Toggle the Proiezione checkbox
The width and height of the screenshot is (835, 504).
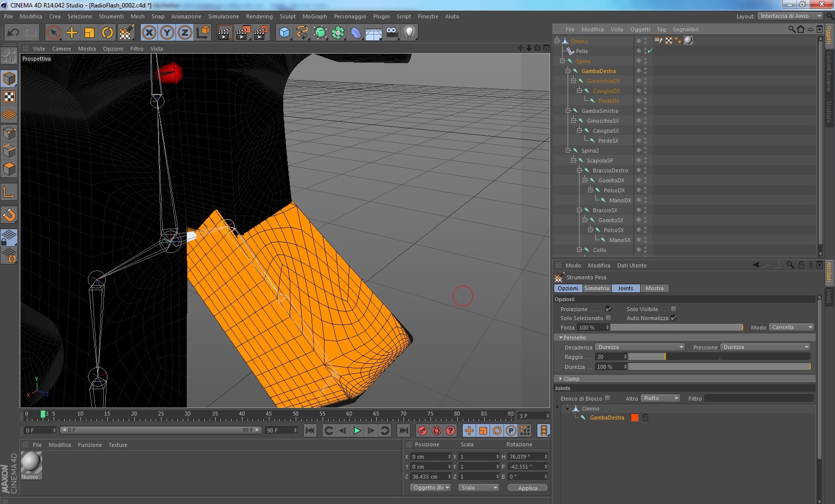[608, 309]
